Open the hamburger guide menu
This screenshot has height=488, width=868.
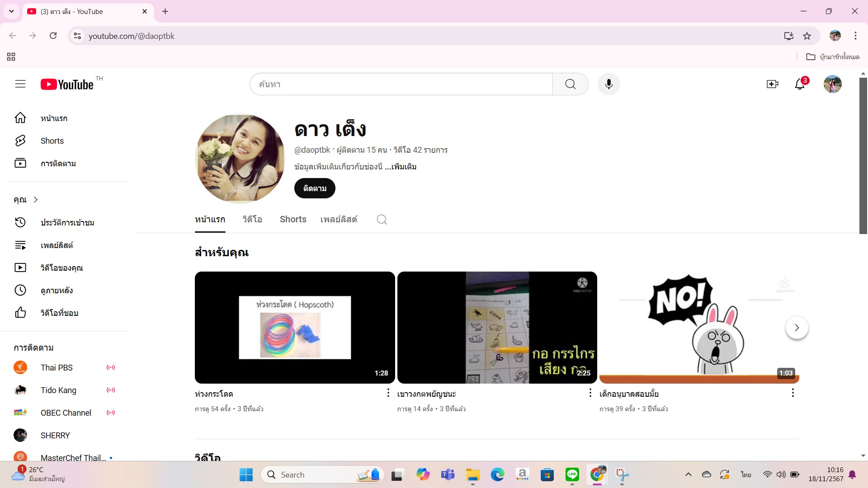[20, 84]
